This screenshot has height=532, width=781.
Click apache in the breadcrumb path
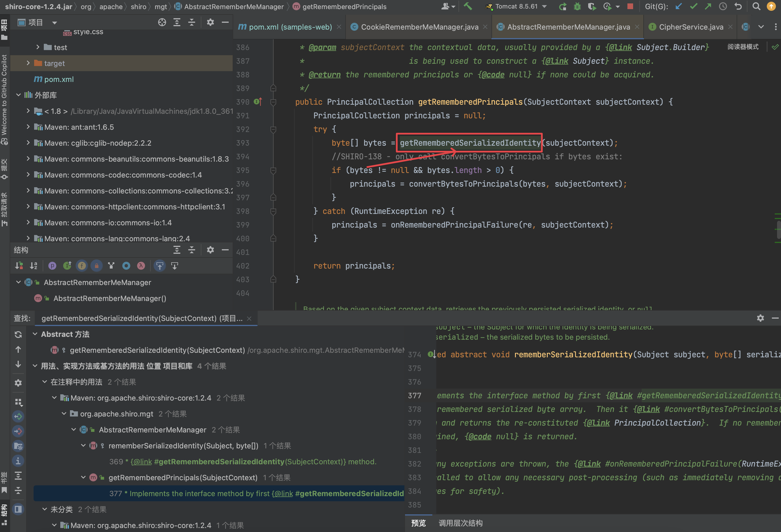coord(111,6)
